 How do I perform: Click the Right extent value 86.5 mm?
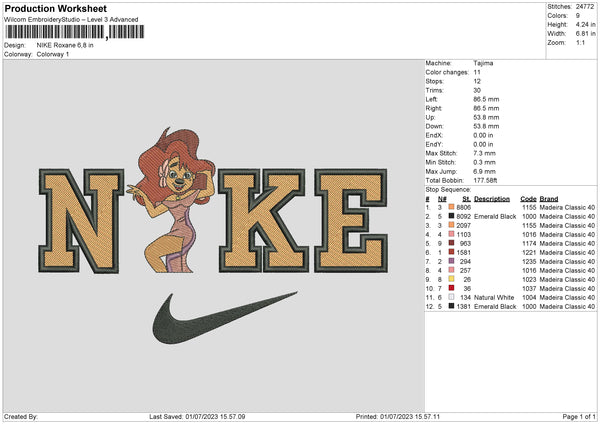(x=486, y=108)
